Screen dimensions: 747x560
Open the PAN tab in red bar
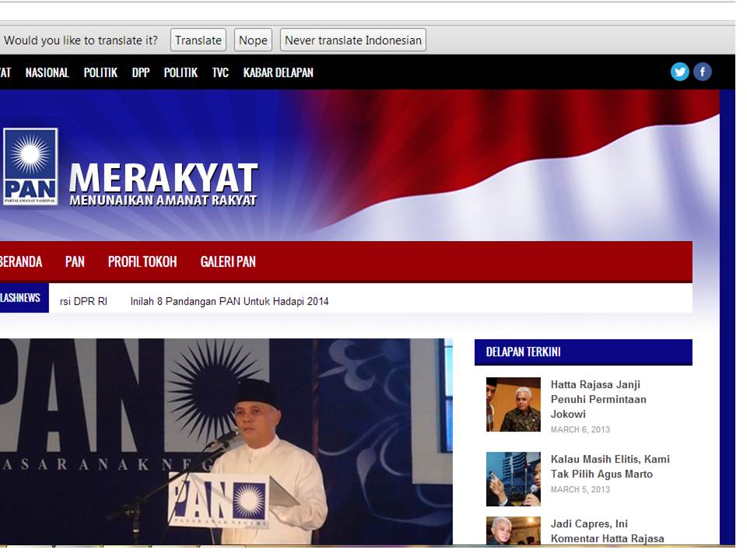(75, 262)
